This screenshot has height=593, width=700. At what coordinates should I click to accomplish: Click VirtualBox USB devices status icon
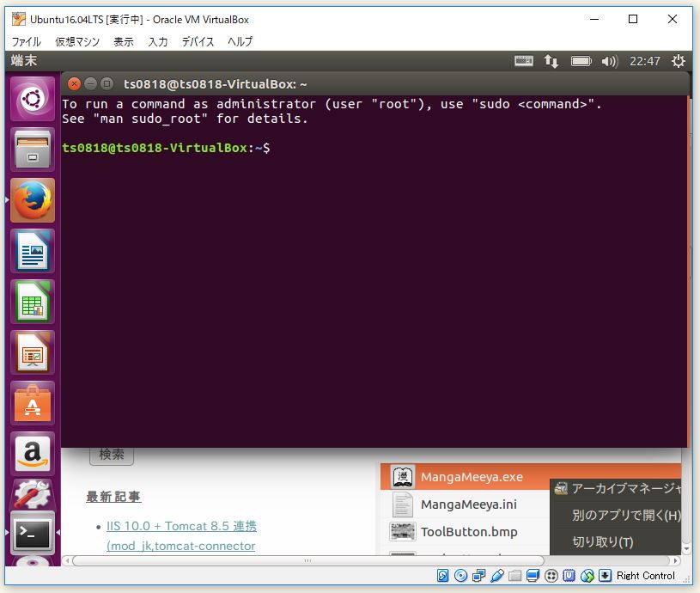click(497, 576)
